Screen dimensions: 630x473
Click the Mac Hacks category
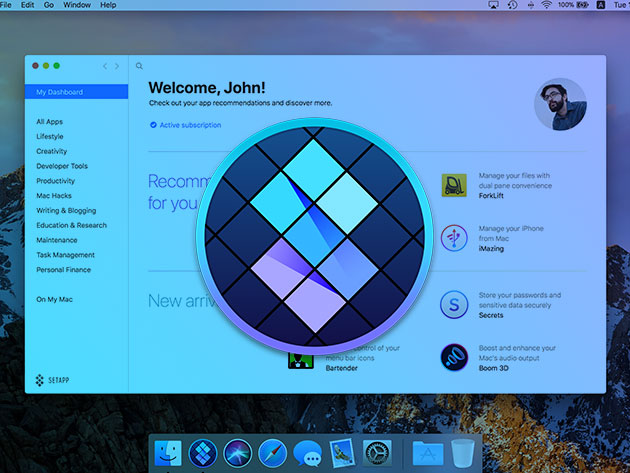point(55,196)
